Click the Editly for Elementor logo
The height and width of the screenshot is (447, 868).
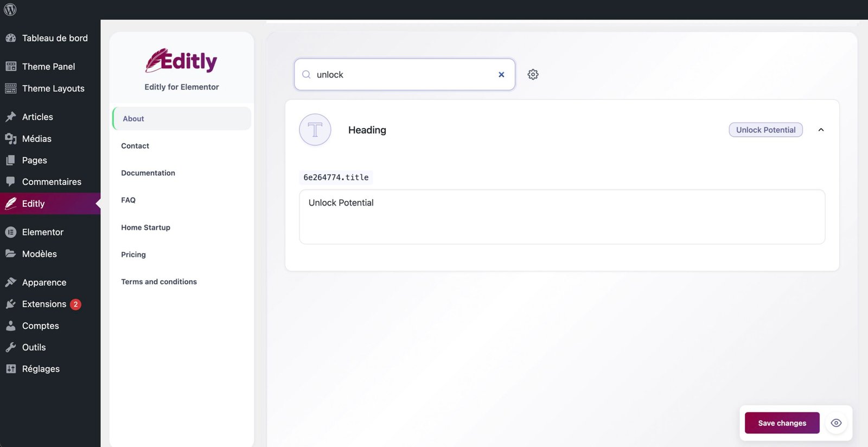[181, 61]
